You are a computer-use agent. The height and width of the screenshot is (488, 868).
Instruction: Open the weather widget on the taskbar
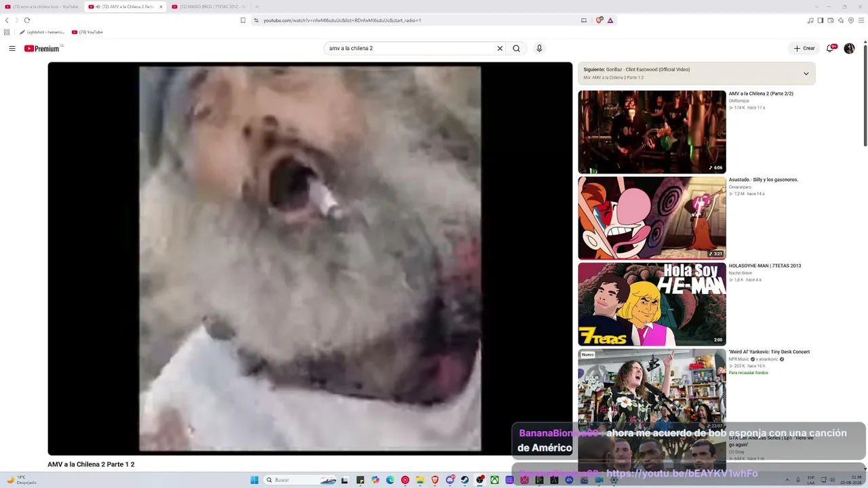(x=20, y=480)
